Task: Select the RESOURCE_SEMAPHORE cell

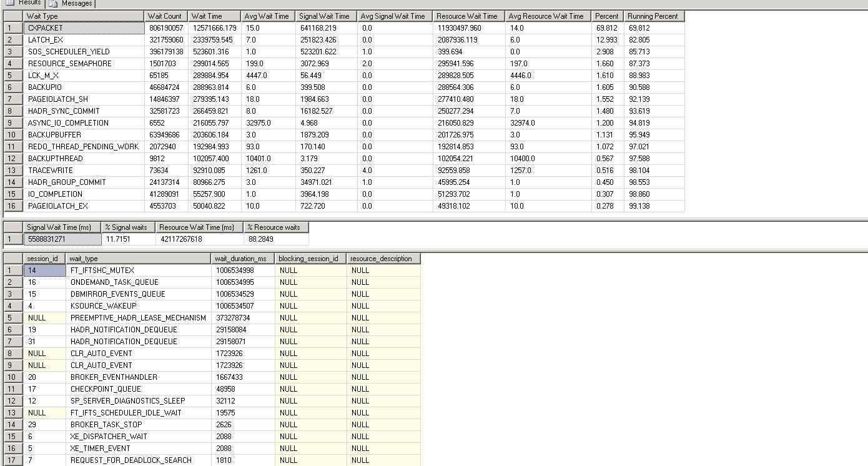Action: tap(84, 64)
